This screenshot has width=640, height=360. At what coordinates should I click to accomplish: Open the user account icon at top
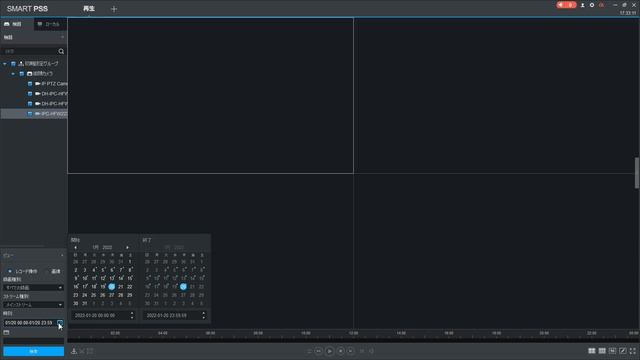coord(582,5)
